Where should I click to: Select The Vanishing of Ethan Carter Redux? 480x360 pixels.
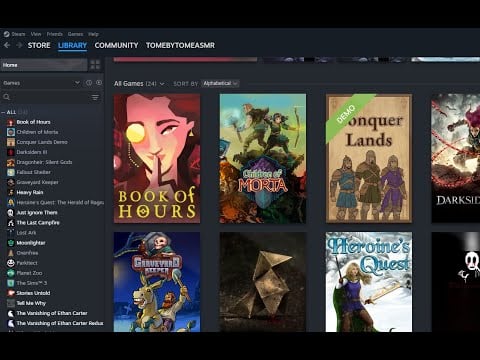[60, 323]
